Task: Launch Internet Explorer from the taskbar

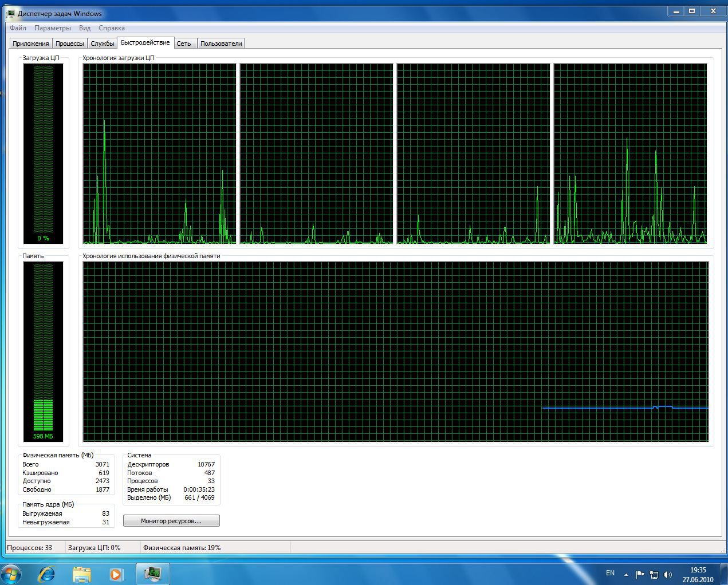Action: pos(46,574)
